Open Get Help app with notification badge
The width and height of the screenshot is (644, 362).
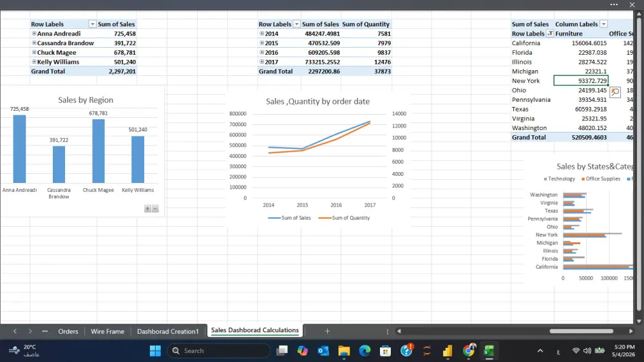point(406,350)
